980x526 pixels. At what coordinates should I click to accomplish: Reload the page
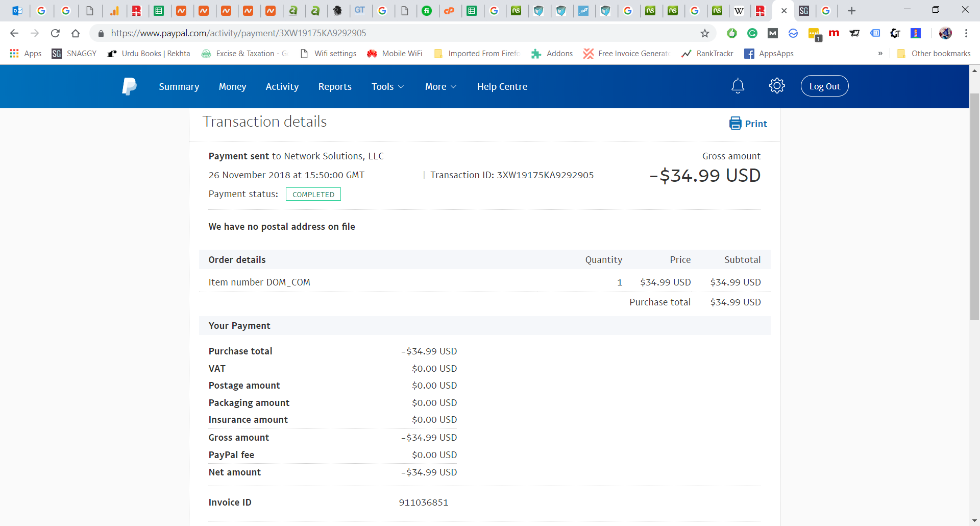pyautogui.click(x=55, y=33)
